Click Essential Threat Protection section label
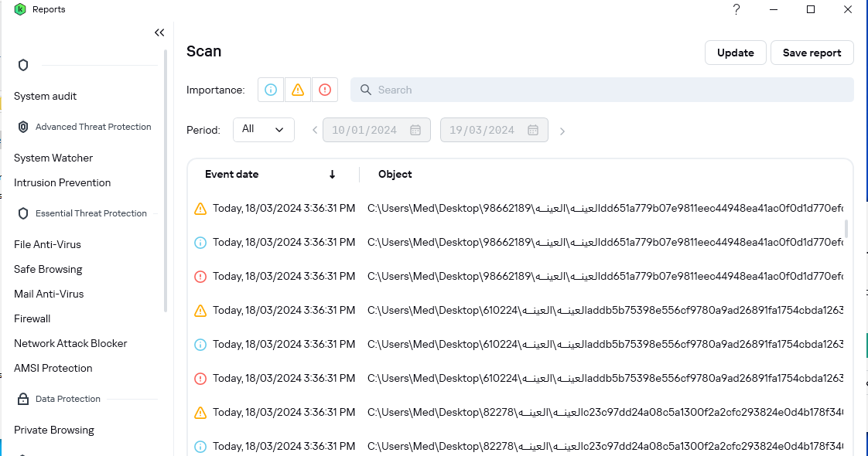 point(91,213)
